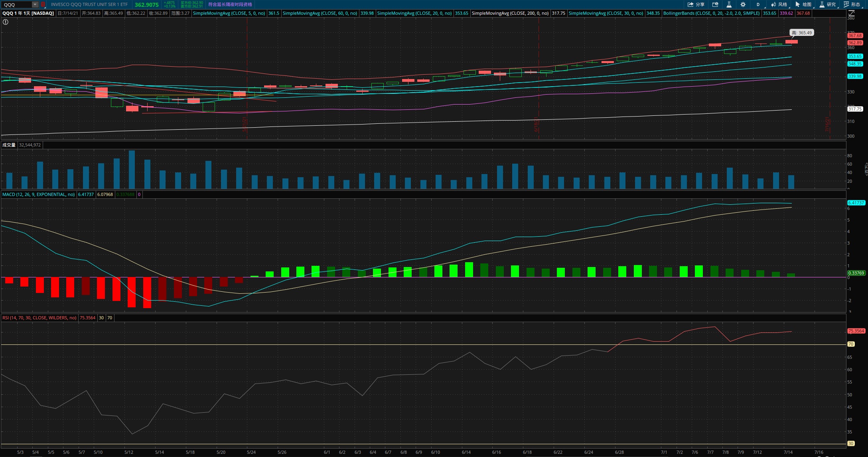Expand the 风格 style dropdown
The height and width of the screenshot is (457, 868).
click(779, 4)
